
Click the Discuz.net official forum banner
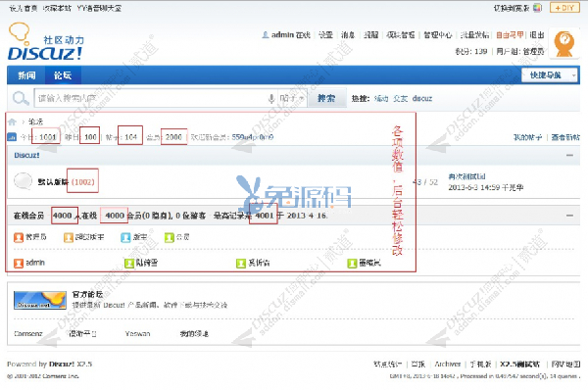(x=40, y=300)
